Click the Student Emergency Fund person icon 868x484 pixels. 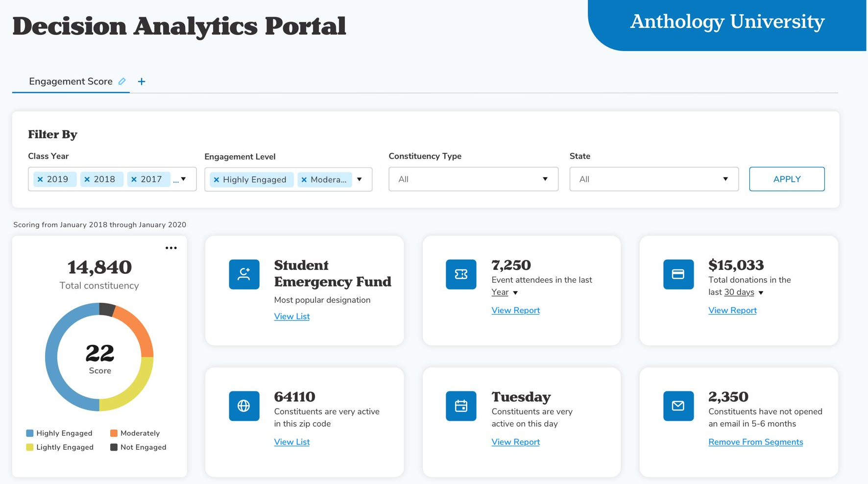point(244,274)
